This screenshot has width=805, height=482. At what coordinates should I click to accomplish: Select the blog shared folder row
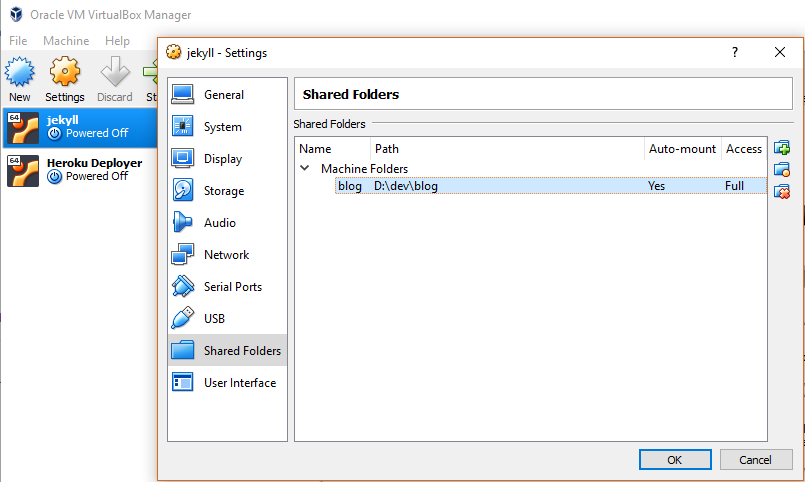(551, 186)
